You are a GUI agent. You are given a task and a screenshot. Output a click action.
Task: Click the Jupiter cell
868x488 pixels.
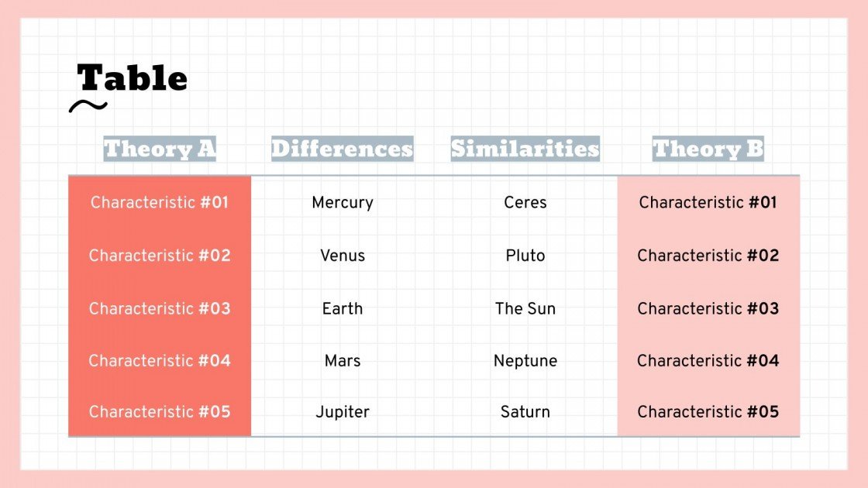click(x=343, y=412)
